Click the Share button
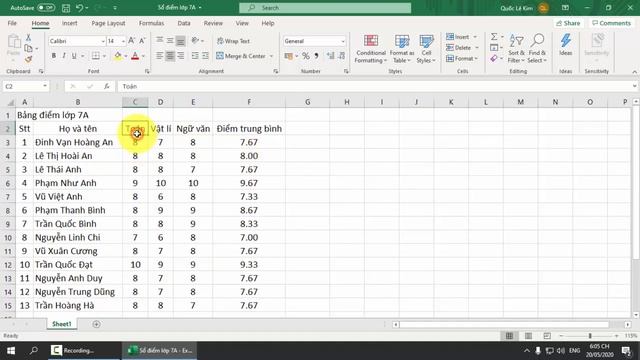 pos(568,23)
